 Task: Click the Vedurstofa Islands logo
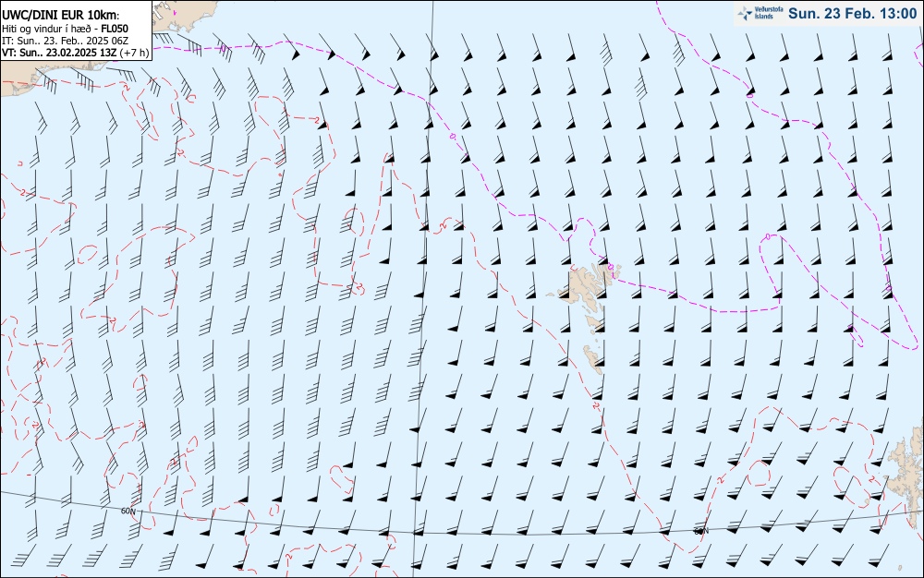760,14
